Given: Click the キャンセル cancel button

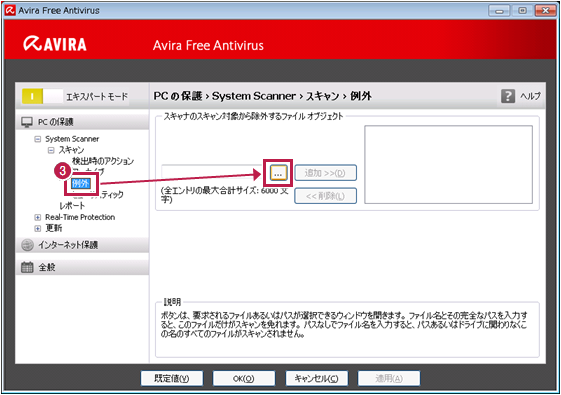Looking at the screenshot, I should coord(316,379).
